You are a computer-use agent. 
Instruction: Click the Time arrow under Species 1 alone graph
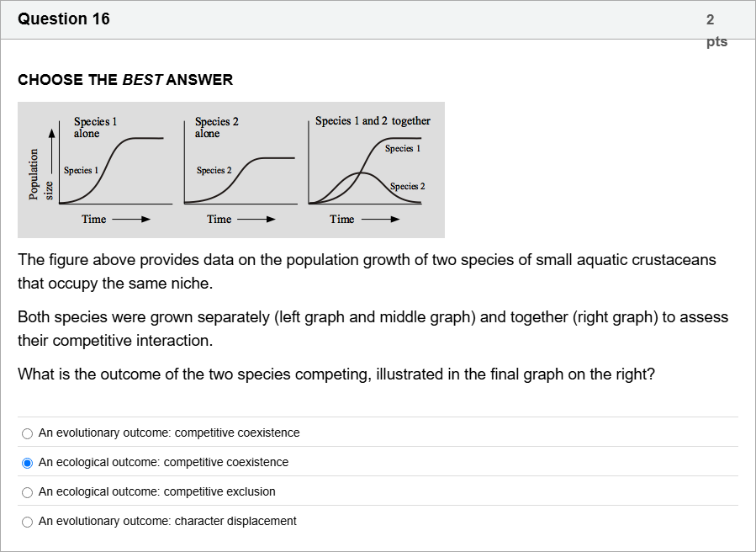[130, 220]
